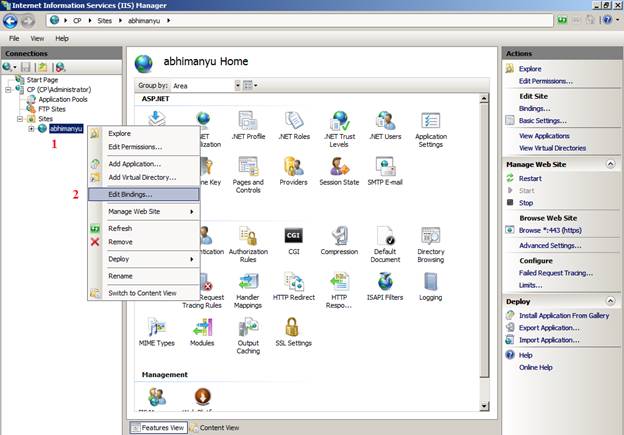The image size is (624, 435).
Task: Collapse the Sites tree node
Action: point(20,119)
